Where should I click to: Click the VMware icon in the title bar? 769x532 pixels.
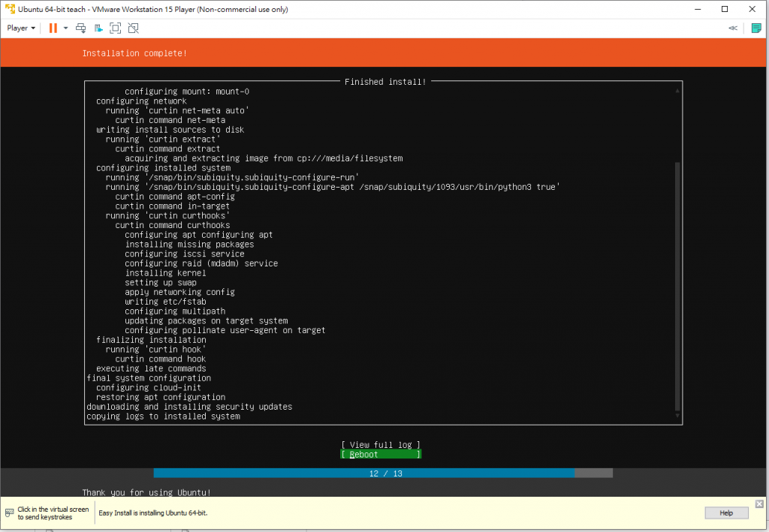[10, 9]
